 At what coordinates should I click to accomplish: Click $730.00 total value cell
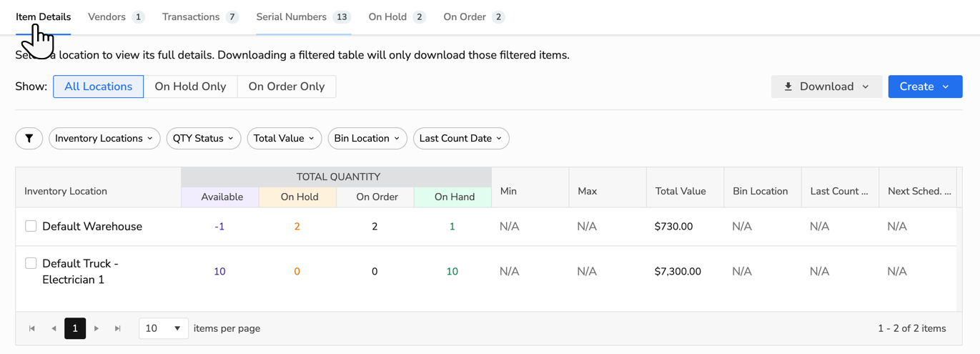pos(673,226)
